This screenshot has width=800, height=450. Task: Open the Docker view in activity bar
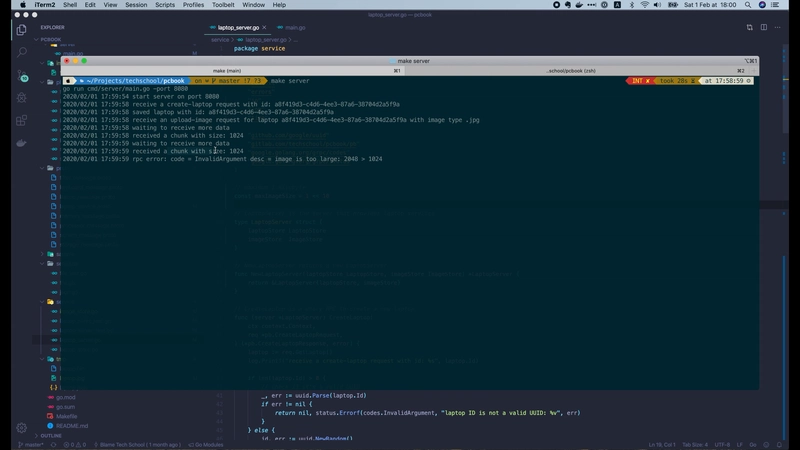pyautogui.click(x=21, y=143)
